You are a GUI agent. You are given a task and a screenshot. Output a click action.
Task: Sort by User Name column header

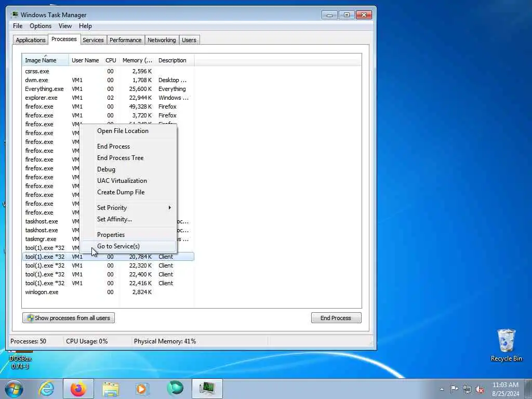tap(85, 60)
